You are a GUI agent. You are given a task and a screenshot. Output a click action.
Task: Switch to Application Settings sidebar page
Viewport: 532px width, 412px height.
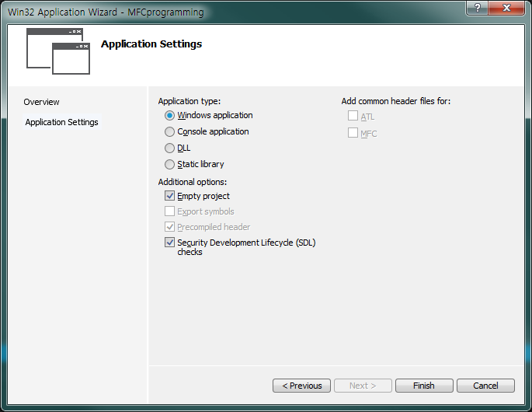pyautogui.click(x=62, y=122)
